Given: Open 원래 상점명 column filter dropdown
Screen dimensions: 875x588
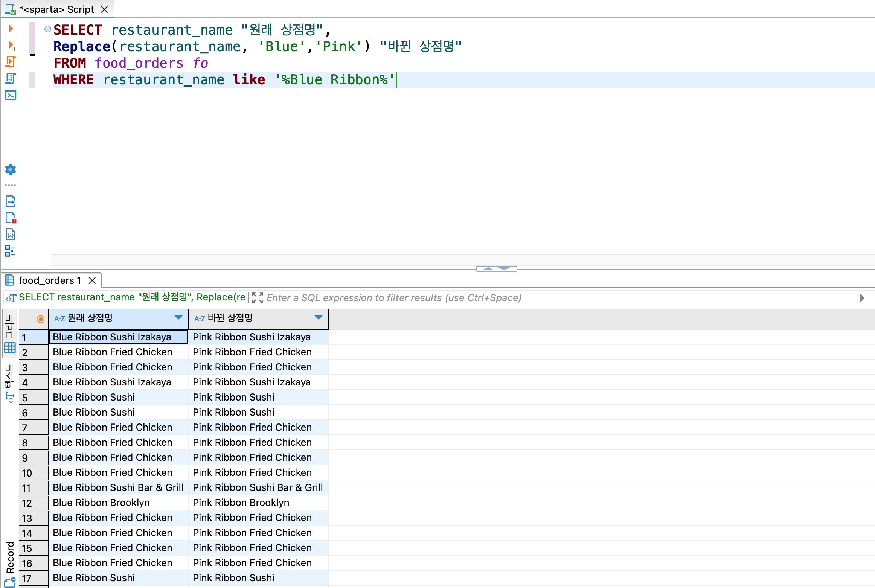Looking at the screenshot, I should tap(178, 318).
